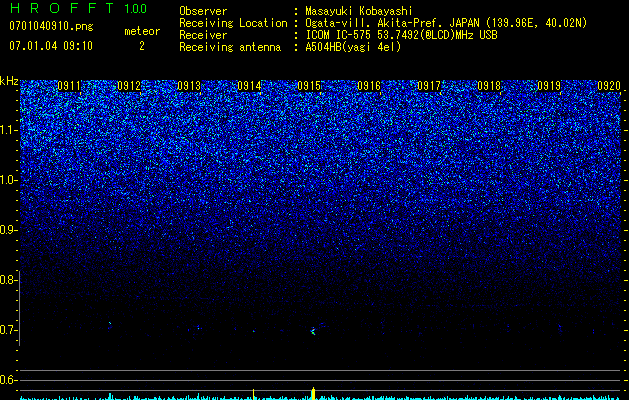Click the 0919 time marker

click(x=549, y=86)
